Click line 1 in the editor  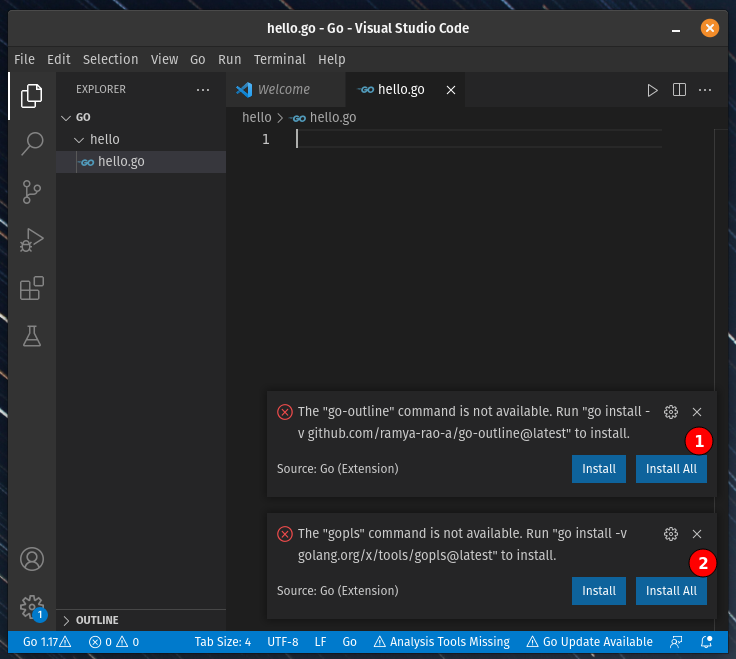coord(479,139)
